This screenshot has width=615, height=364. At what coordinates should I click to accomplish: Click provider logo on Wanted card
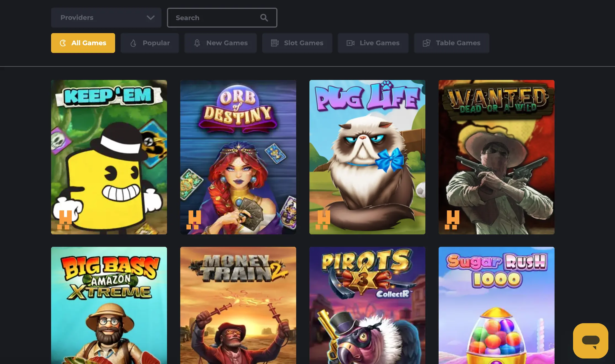(452, 220)
